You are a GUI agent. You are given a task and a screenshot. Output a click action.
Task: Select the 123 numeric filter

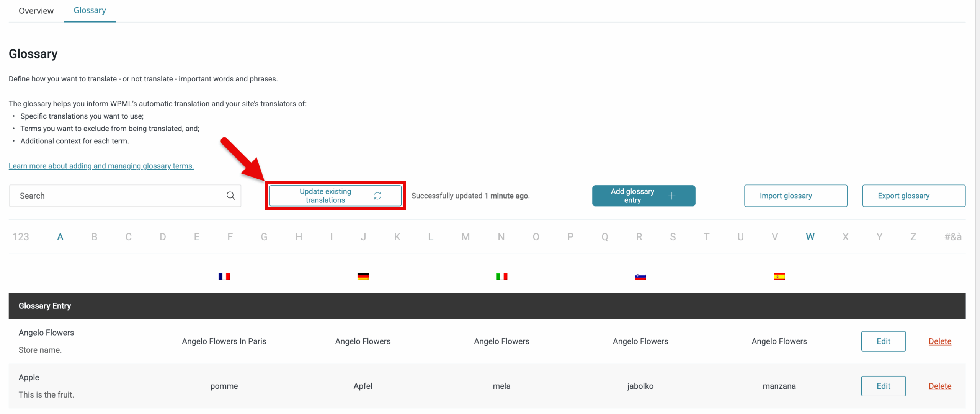click(x=21, y=237)
